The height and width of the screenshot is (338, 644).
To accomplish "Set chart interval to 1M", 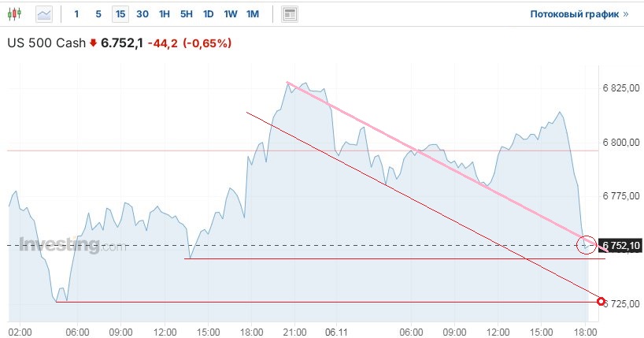I will click(x=252, y=14).
